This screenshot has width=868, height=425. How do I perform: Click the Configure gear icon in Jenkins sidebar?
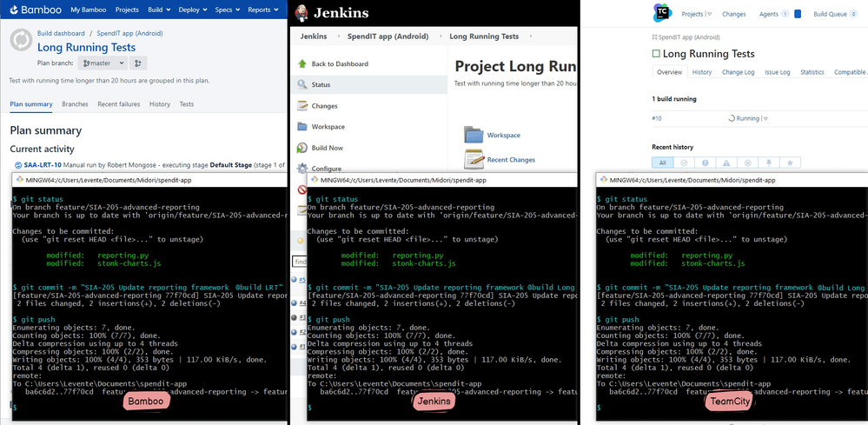coord(302,169)
